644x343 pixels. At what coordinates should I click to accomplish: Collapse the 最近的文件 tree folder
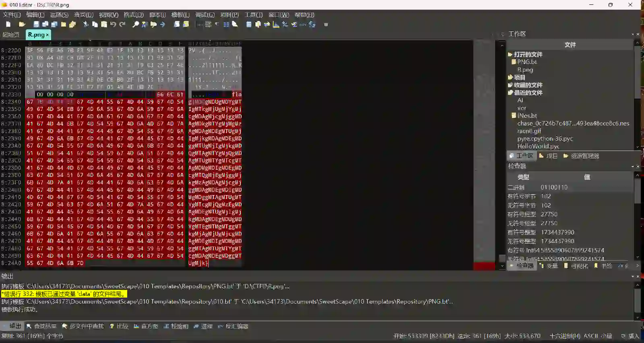point(510,93)
